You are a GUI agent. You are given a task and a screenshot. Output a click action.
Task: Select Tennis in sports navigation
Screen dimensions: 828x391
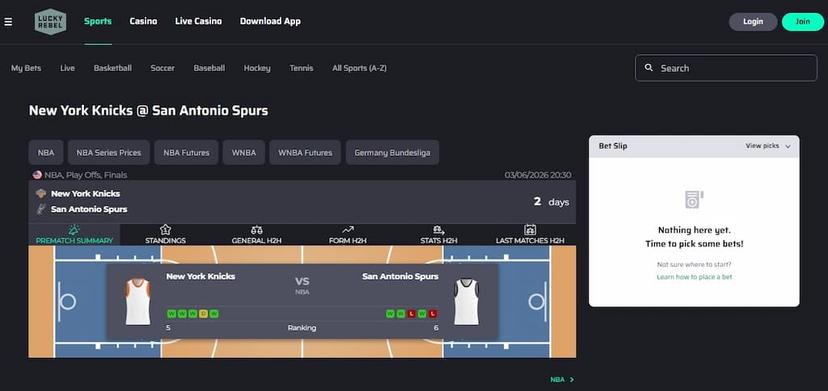[301, 68]
